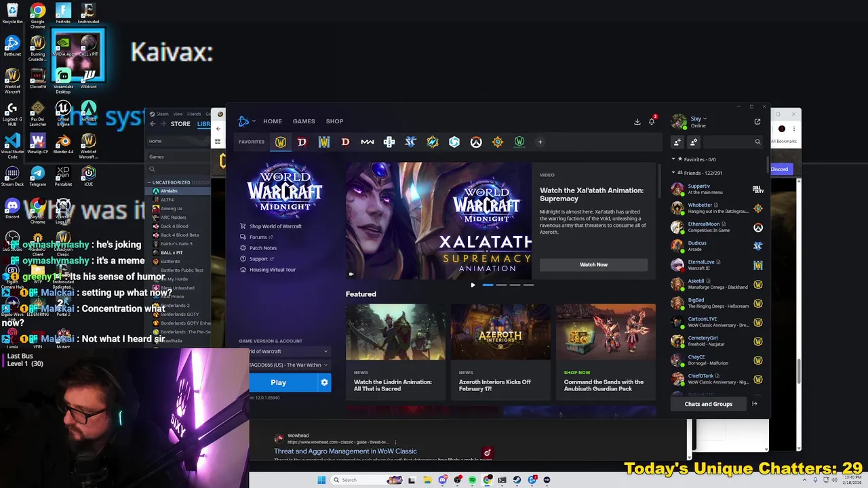Open the Windows Start button

click(321, 480)
